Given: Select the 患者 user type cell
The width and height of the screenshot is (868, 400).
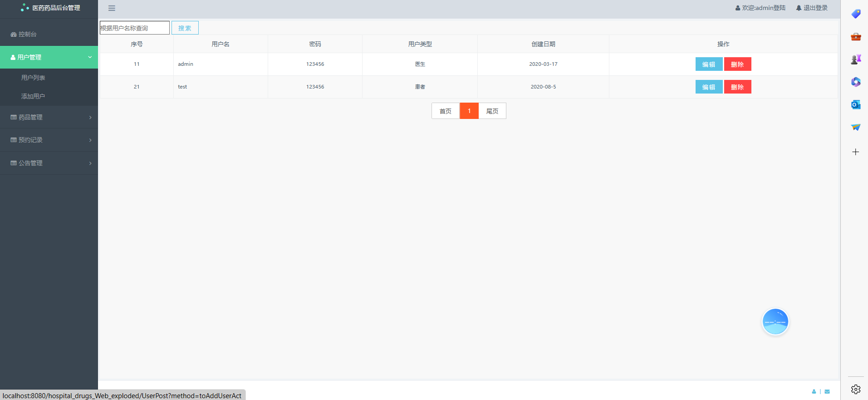Looking at the screenshot, I should pos(420,87).
